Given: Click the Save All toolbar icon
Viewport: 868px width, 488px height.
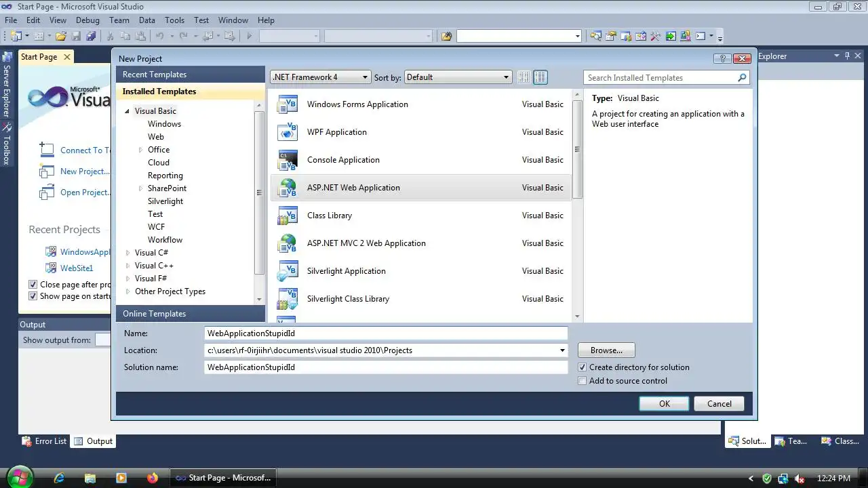Looking at the screenshot, I should [91, 36].
